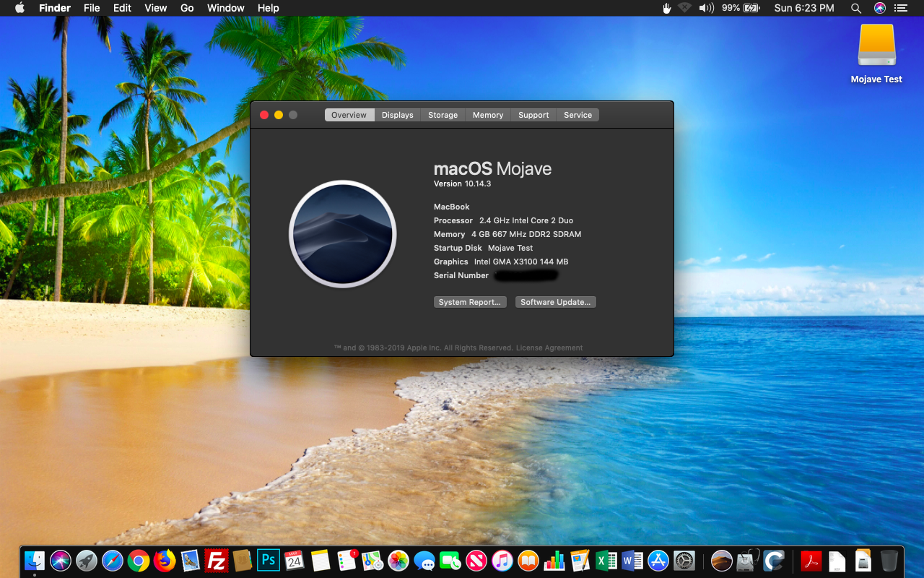Screen dimensions: 924x578
Task: Open the Edit menu
Action: coord(122,8)
